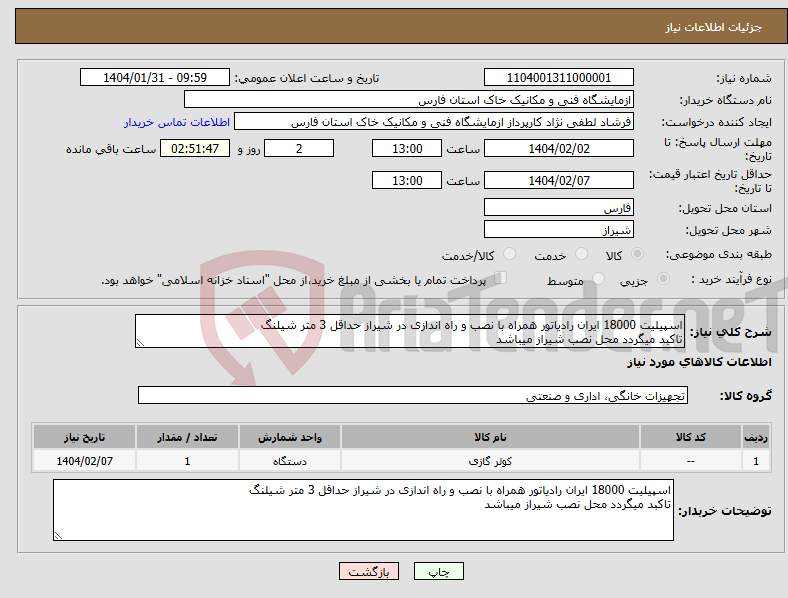
Task: Click the resize handle of general description textarea
Action: (x=141, y=343)
